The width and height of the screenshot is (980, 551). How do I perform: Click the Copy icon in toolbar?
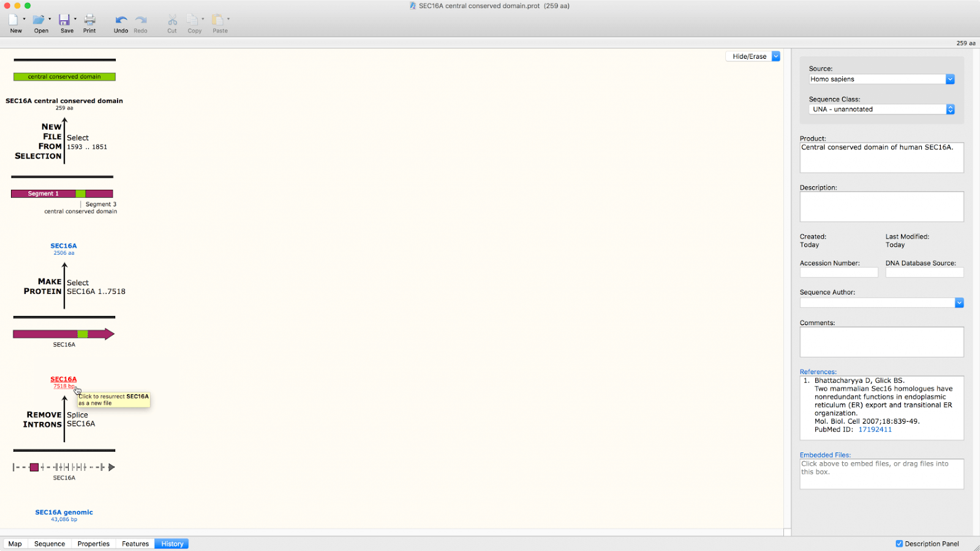192,20
